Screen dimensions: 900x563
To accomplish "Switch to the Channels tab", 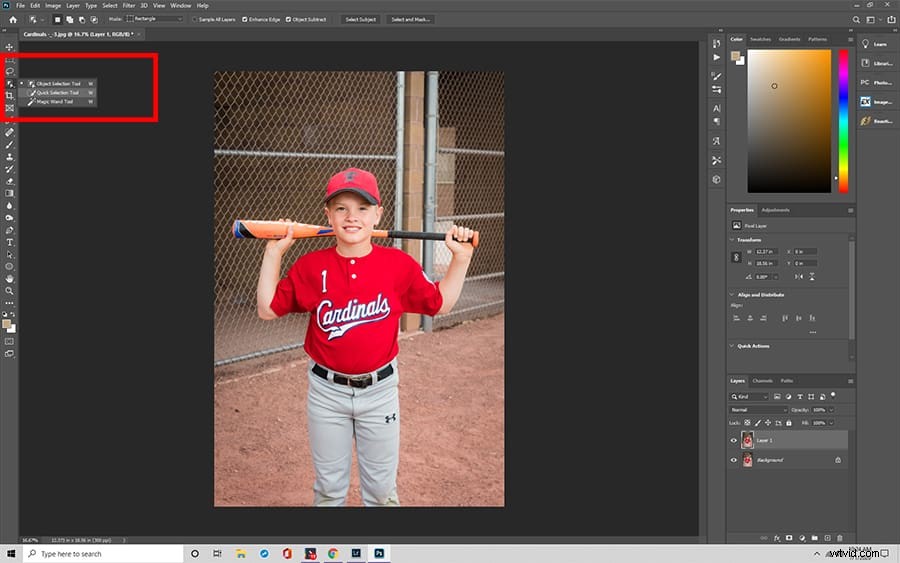I will [x=762, y=380].
